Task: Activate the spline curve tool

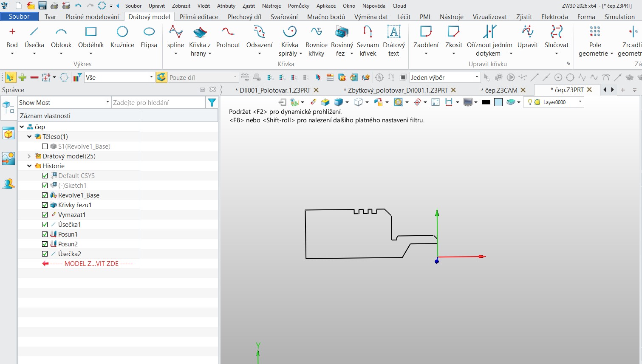Action: click(175, 37)
